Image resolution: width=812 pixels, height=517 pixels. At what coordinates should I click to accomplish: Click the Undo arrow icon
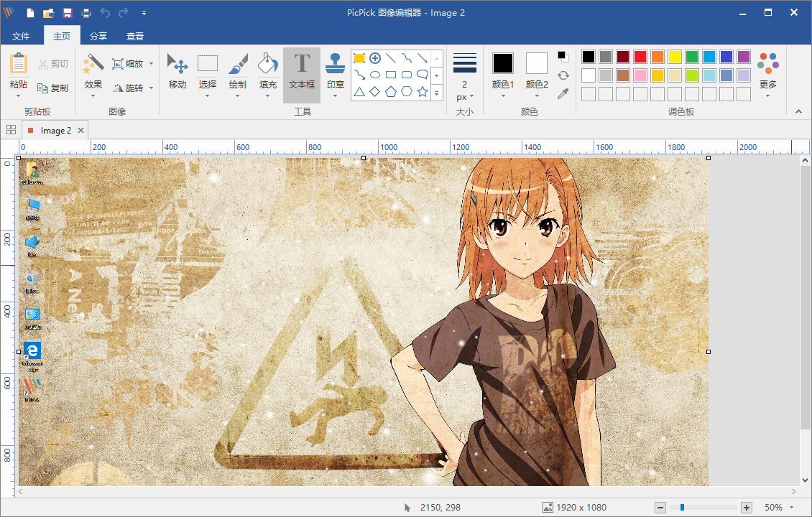tap(105, 13)
